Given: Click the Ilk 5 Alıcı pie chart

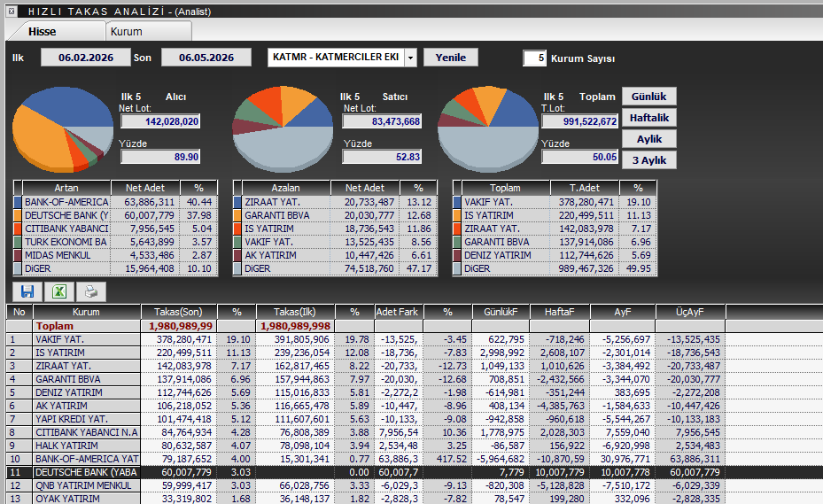Looking at the screenshot, I should coord(63,130).
